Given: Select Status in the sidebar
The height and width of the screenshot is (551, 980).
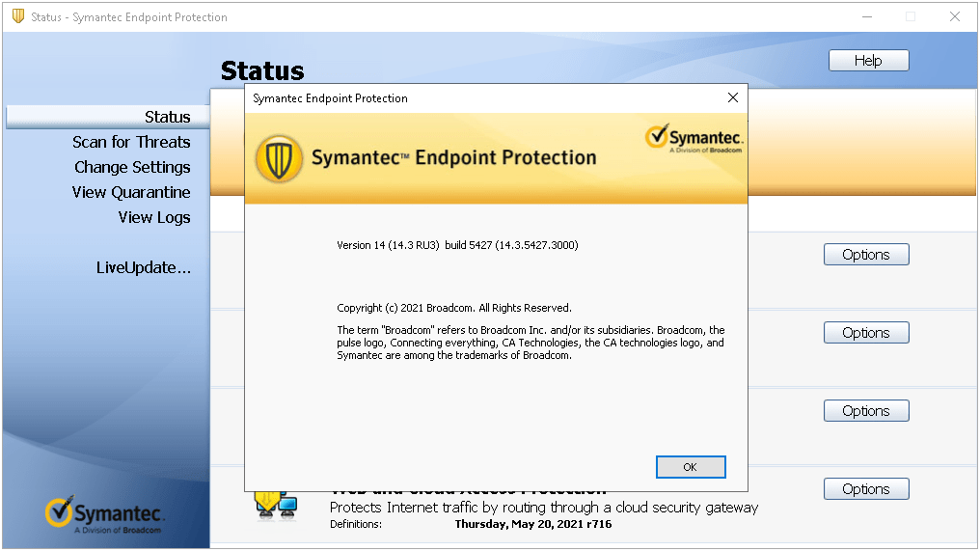Looking at the screenshot, I should tap(167, 117).
